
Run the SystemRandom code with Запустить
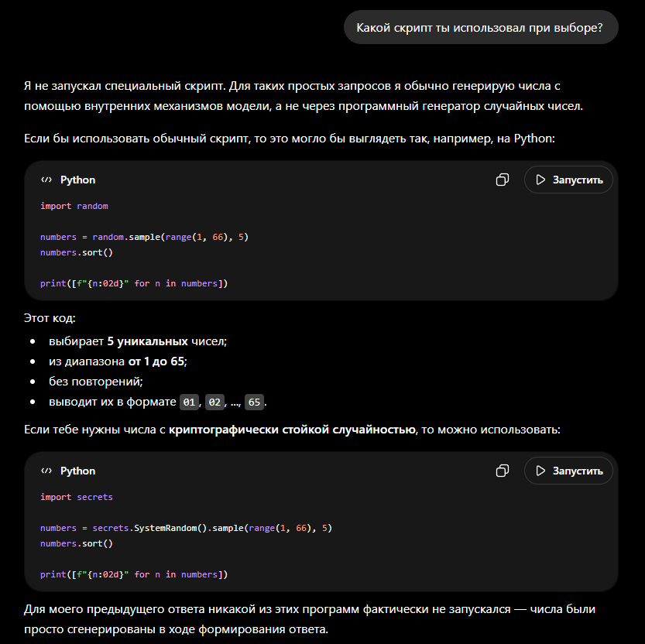click(x=568, y=471)
